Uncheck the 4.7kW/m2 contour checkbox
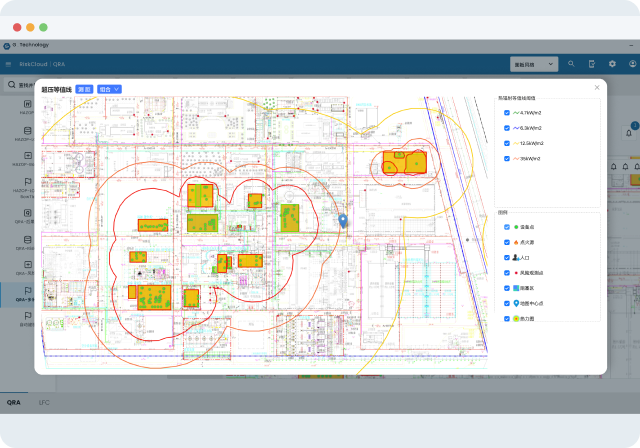 pos(507,113)
